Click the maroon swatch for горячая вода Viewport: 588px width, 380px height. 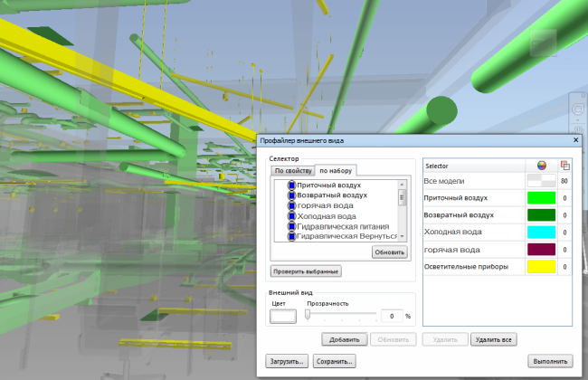[x=541, y=250]
